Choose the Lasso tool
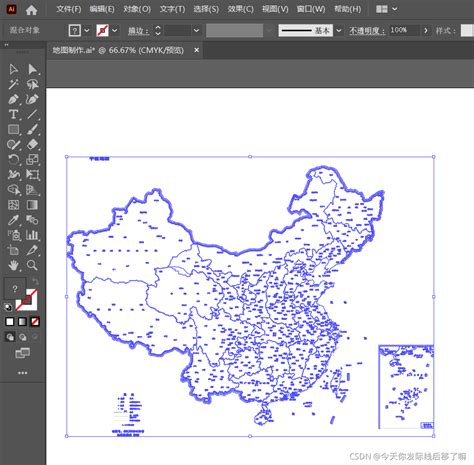474x465 pixels. click(x=32, y=84)
